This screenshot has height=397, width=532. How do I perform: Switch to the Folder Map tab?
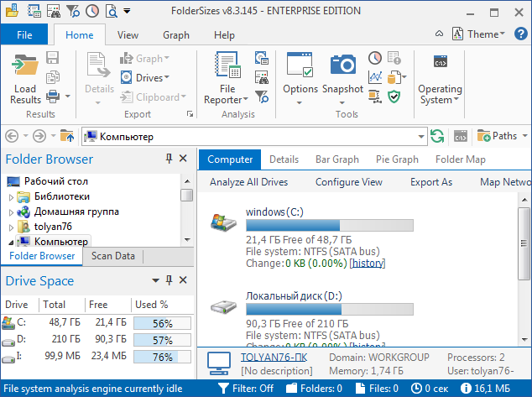coord(460,159)
